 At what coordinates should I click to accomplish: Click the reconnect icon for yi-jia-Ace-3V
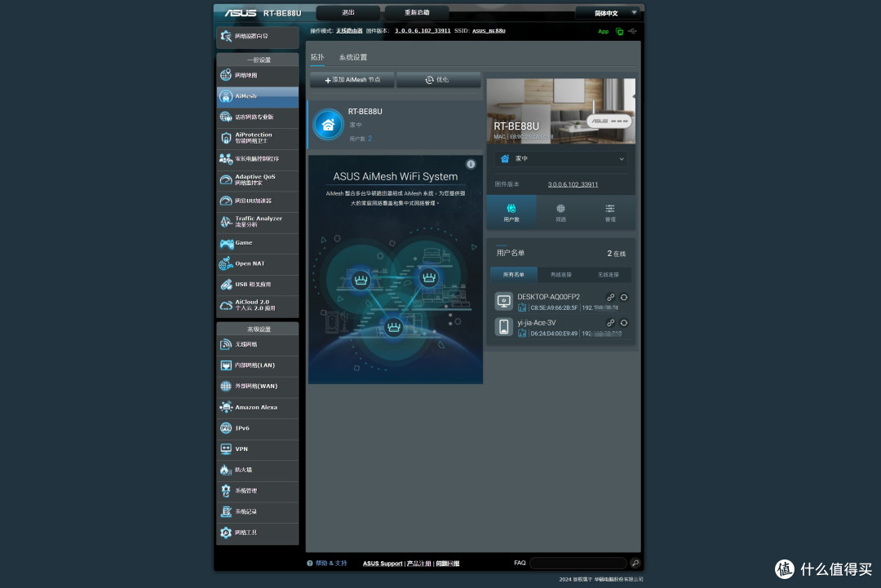coord(624,323)
